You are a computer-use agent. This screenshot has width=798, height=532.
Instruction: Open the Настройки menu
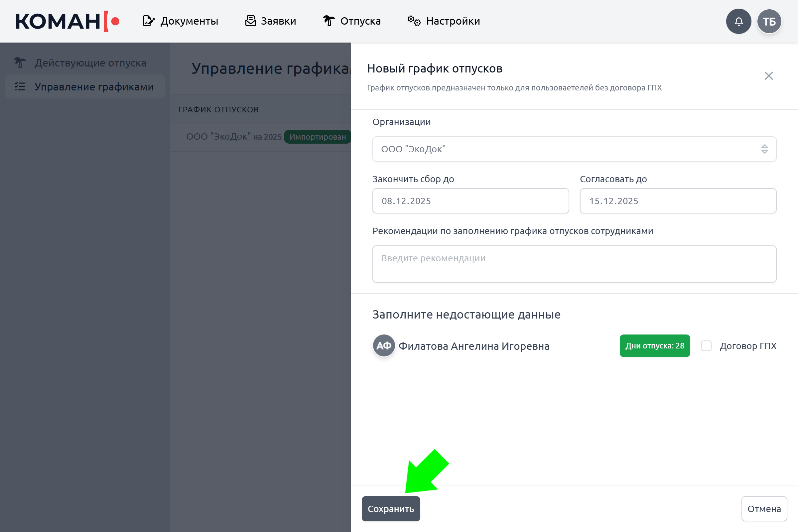[x=444, y=21]
